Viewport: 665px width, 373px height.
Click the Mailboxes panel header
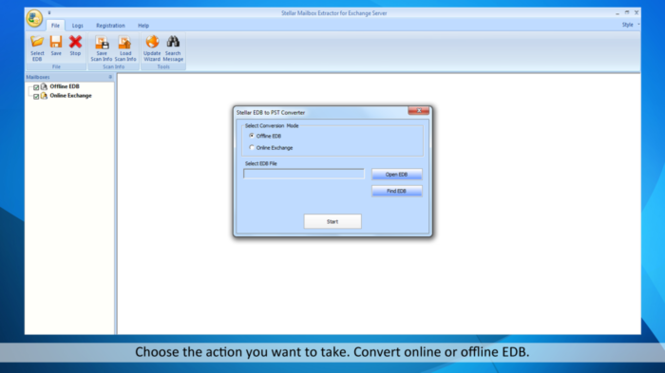tap(69, 77)
